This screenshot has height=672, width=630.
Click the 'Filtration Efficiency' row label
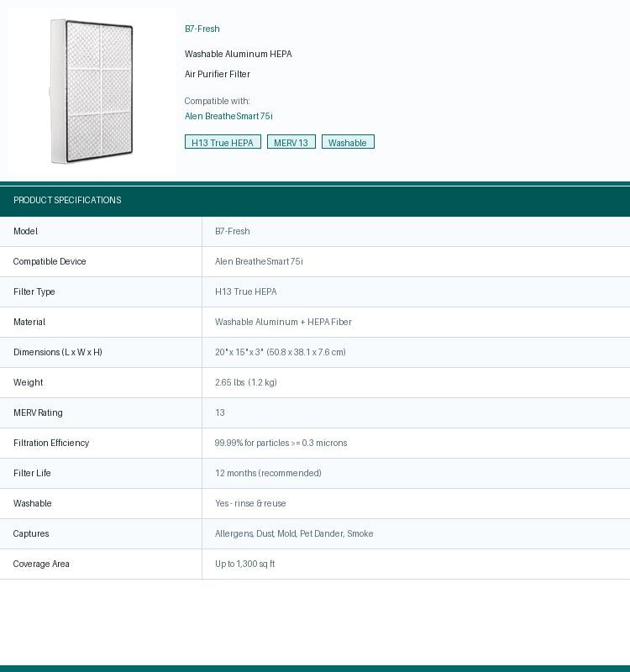(51, 444)
